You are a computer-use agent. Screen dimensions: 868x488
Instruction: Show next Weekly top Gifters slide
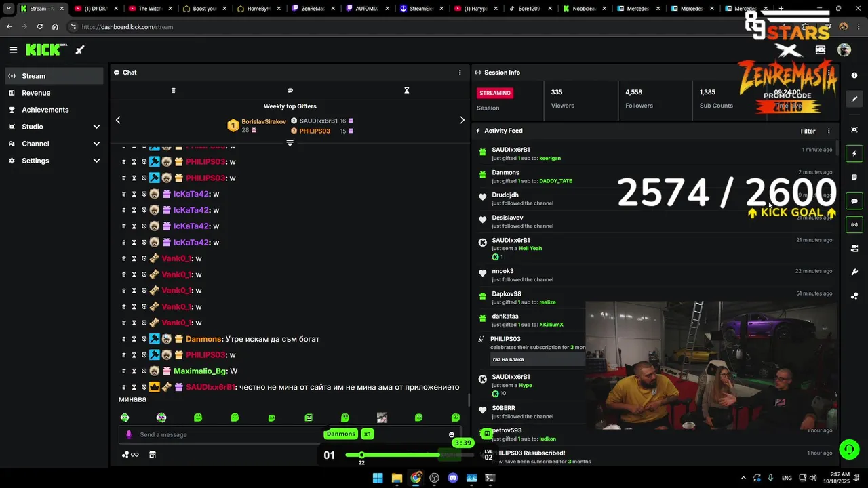click(462, 120)
